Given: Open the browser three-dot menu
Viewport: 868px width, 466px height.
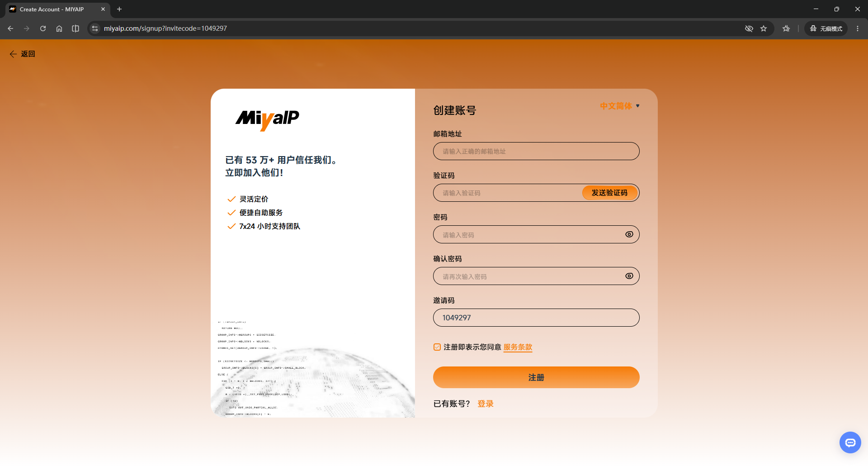Looking at the screenshot, I should pyautogui.click(x=858, y=29).
